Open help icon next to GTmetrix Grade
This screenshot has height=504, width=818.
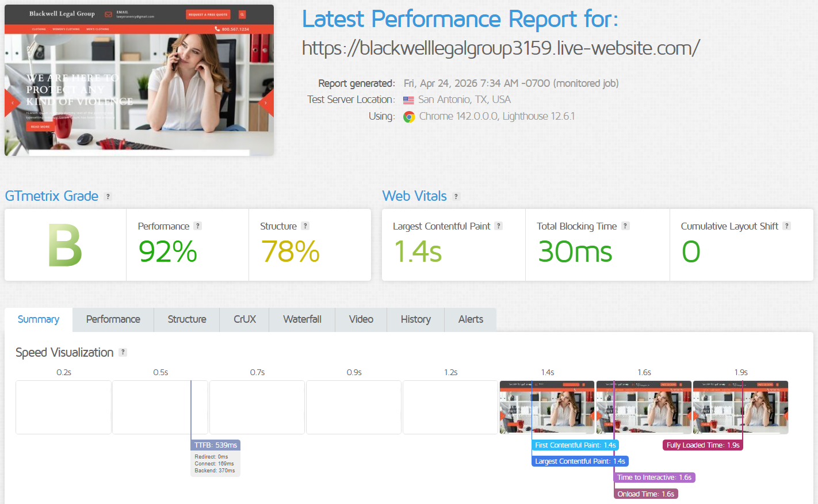108,196
